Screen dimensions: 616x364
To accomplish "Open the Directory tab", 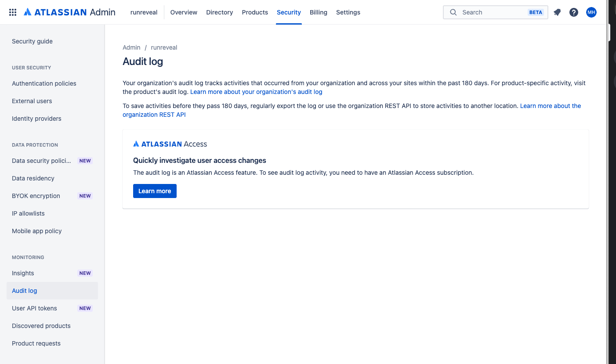I will [219, 12].
